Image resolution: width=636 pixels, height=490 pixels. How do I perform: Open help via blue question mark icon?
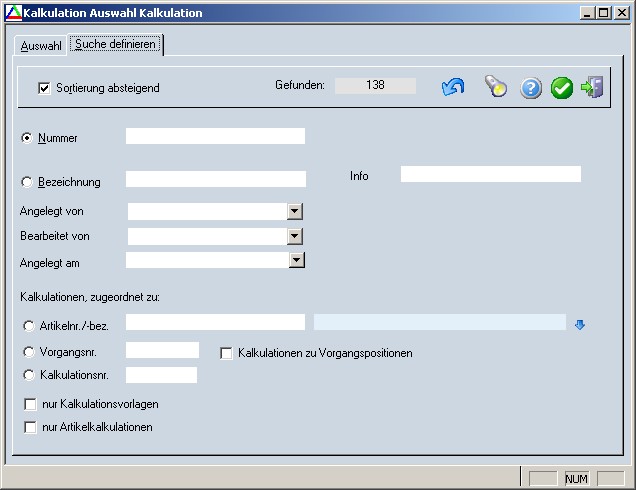[531, 88]
